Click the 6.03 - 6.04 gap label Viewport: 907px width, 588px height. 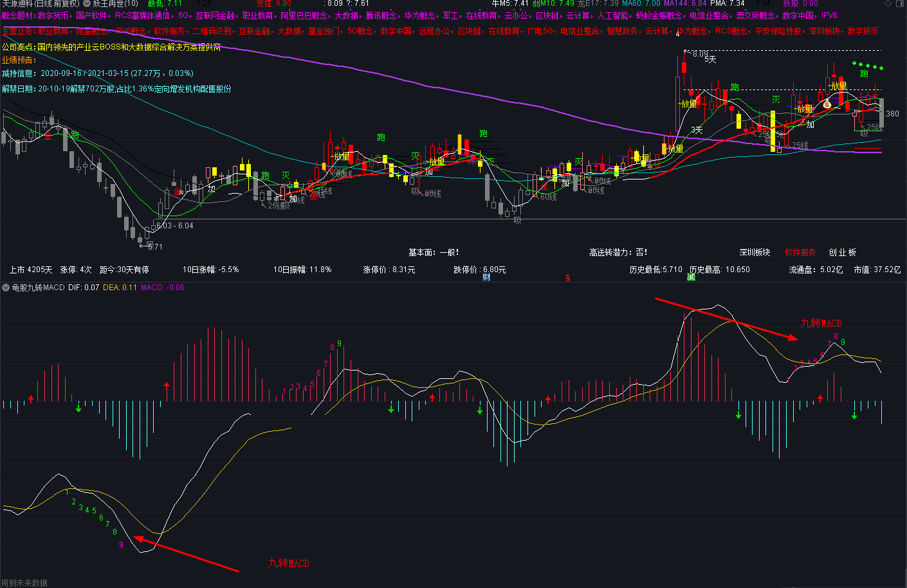click(x=174, y=226)
